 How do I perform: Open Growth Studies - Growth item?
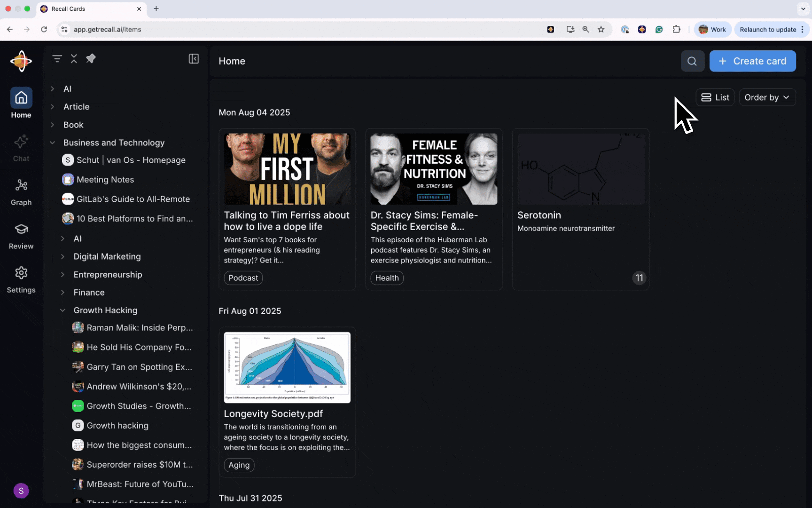[x=133, y=406]
